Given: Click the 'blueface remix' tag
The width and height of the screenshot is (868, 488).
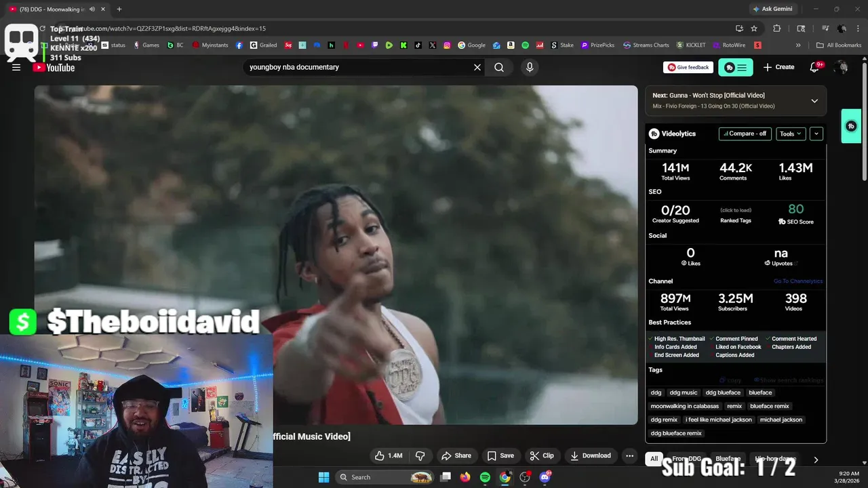Looking at the screenshot, I should pos(769,406).
